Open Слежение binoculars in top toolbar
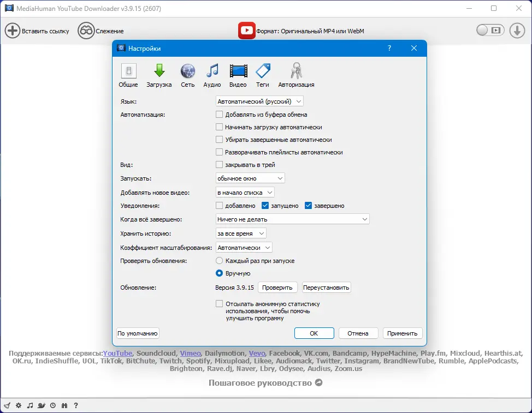The width and height of the screenshot is (532, 413). [86, 31]
